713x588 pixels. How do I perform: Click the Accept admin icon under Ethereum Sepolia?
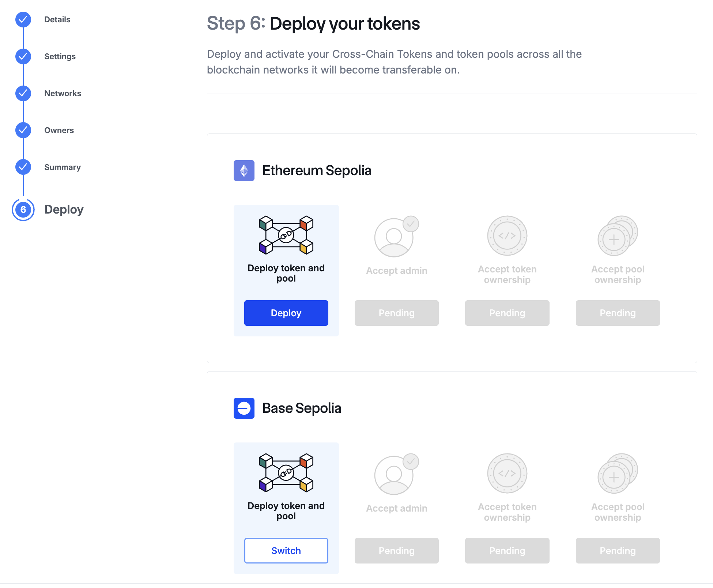(x=396, y=236)
